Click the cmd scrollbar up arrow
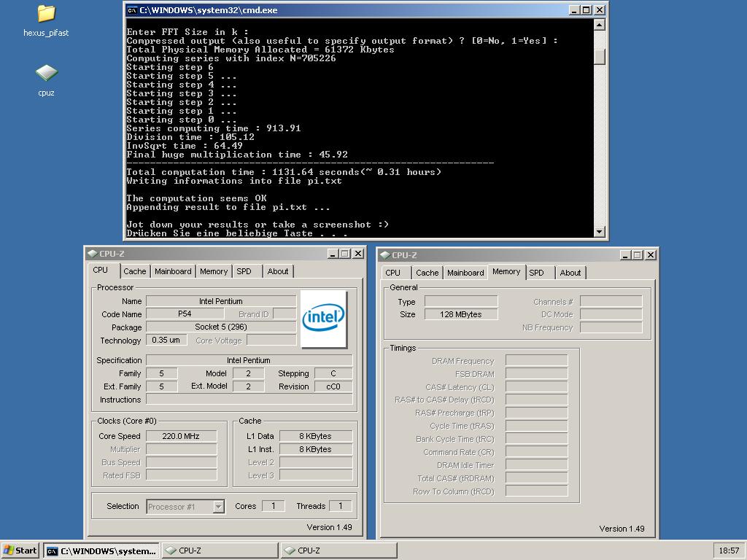The image size is (747, 560). pyautogui.click(x=600, y=24)
